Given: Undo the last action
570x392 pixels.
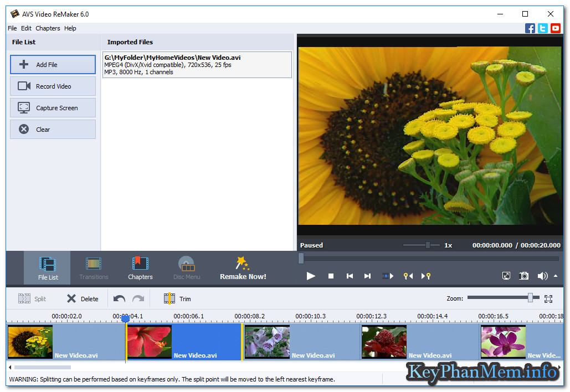Looking at the screenshot, I should [119, 298].
